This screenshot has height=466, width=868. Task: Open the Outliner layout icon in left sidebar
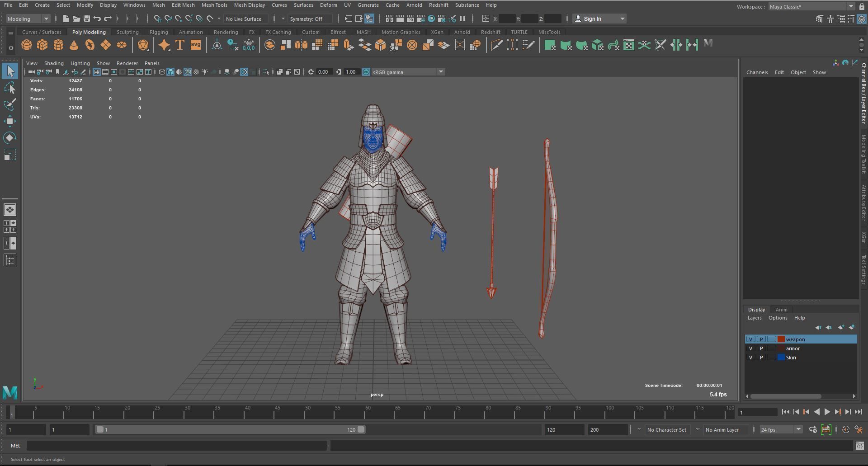point(10,260)
